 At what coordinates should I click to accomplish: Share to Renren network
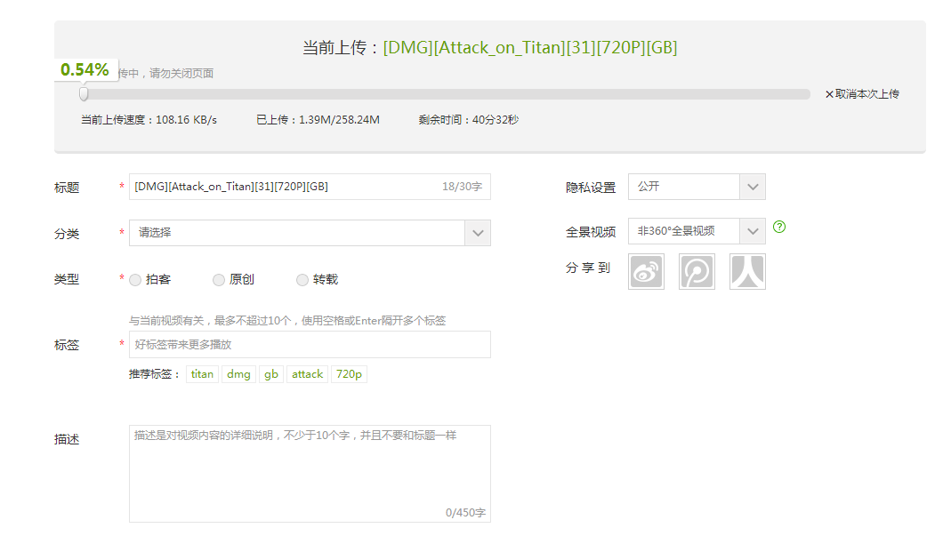pos(747,271)
